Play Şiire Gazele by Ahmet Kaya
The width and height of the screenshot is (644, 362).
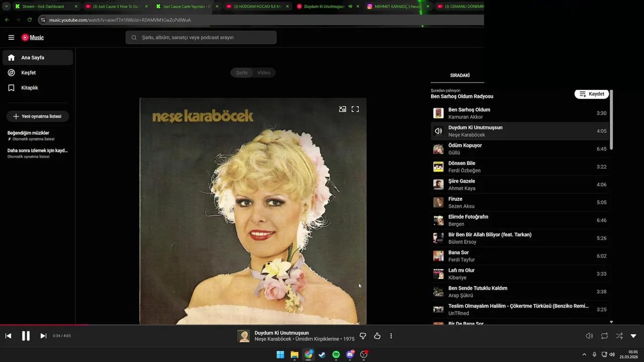point(520,185)
